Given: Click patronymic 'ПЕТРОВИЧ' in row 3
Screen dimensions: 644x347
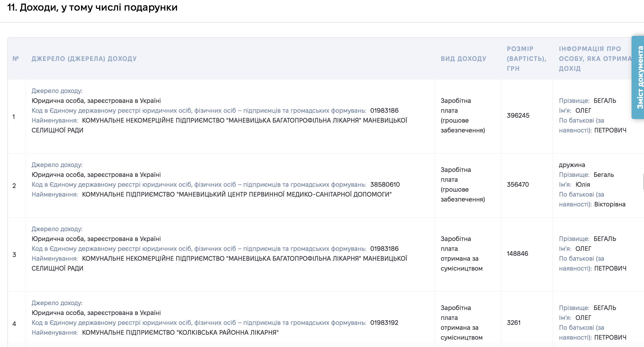Looking at the screenshot, I should [610, 268].
